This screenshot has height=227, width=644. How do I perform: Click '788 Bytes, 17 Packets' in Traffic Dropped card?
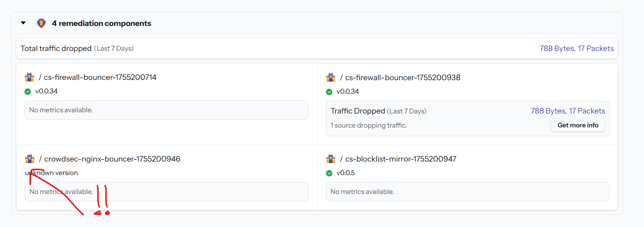(x=568, y=111)
